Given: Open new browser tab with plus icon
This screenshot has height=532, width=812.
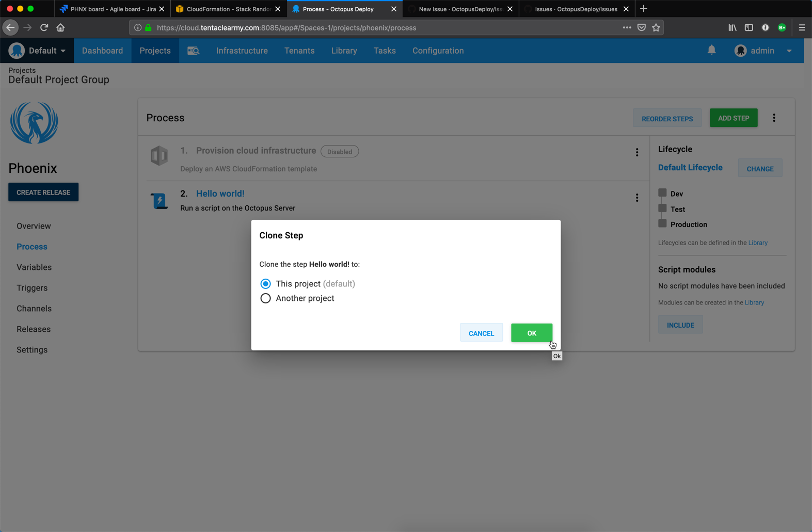Looking at the screenshot, I should [644, 9].
